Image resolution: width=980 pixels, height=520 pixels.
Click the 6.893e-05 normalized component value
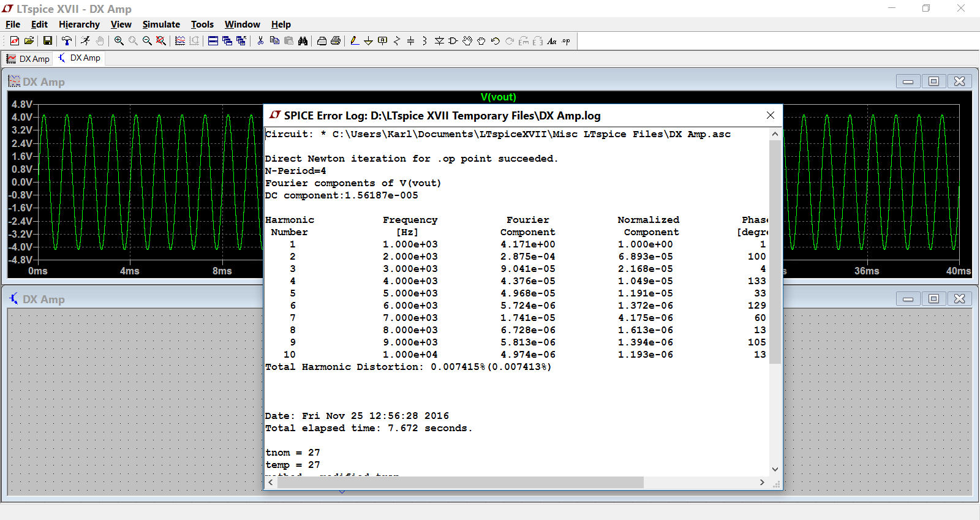click(646, 257)
